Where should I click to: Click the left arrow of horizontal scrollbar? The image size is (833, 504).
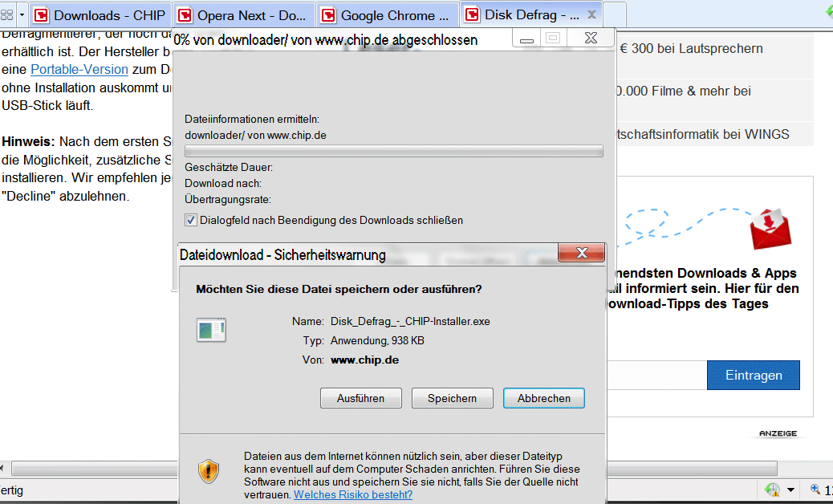click(2, 469)
